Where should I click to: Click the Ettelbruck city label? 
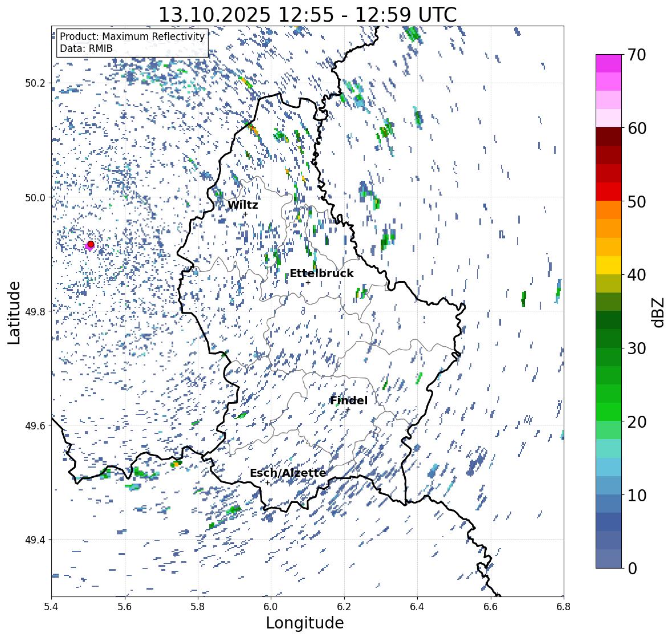point(321,273)
